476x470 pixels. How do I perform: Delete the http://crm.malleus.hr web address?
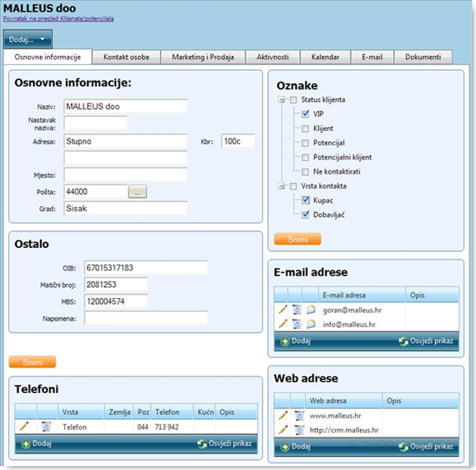coord(299,430)
